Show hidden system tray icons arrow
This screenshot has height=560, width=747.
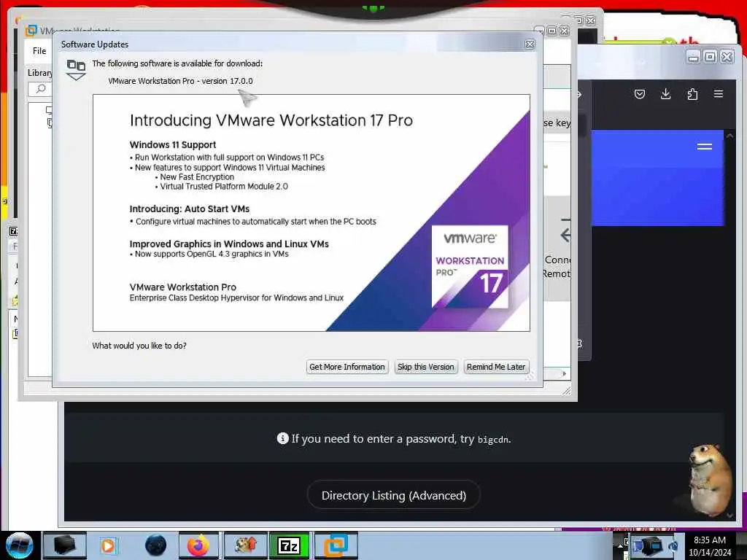click(620, 545)
